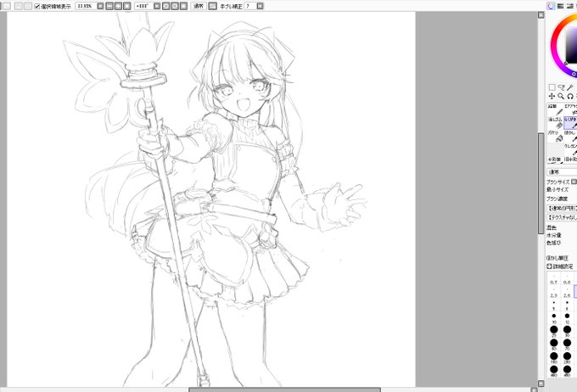Choose brush size 0.8
The image size is (577, 392).
[567, 280]
